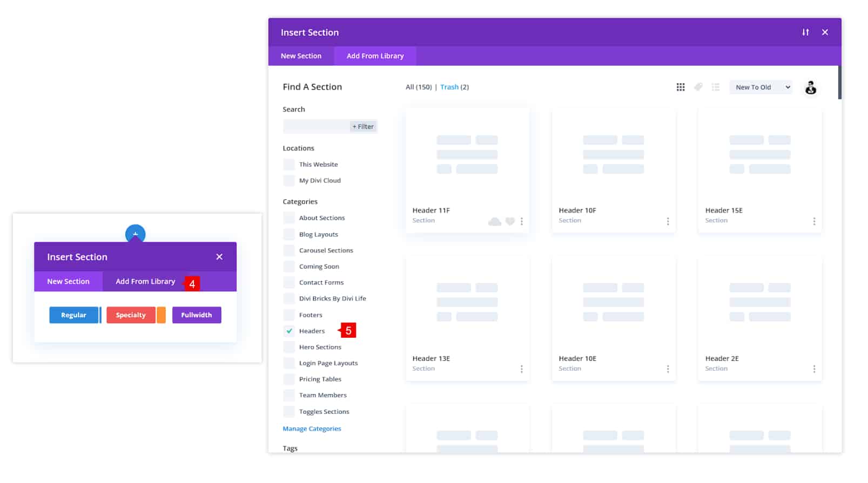Switch to list view icon
The width and height of the screenshot is (868, 483).
[x=716, y=87]
